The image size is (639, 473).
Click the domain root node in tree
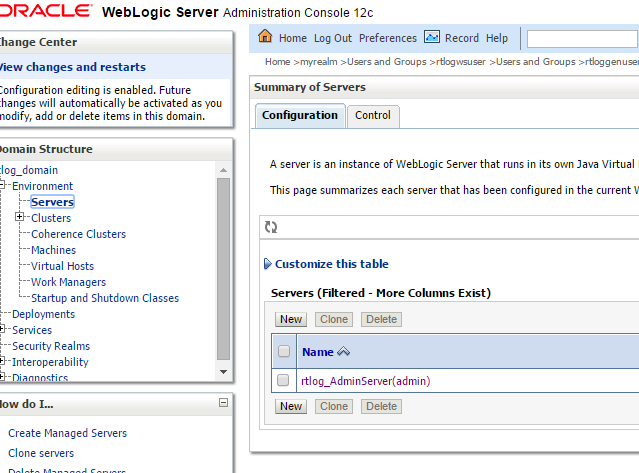(x=29, y=170)
